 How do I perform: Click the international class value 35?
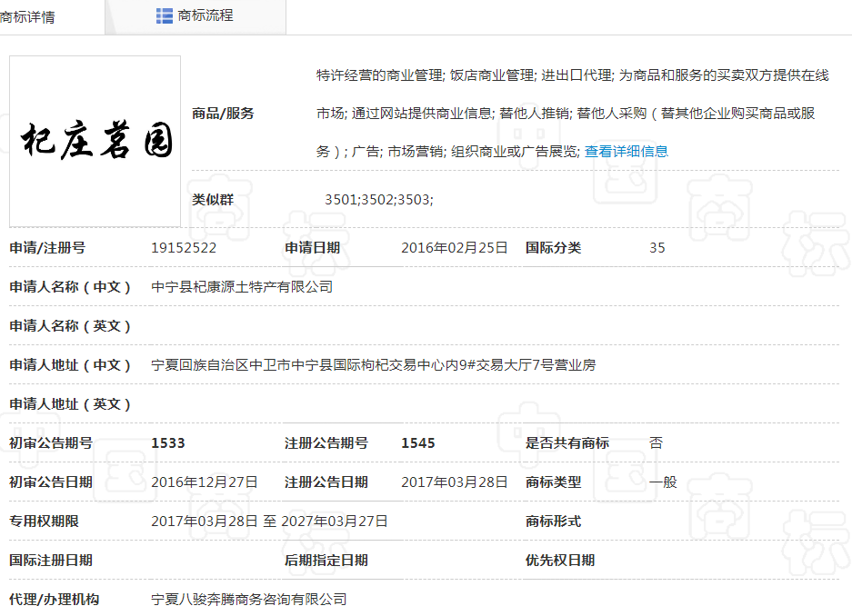pyautogui.click(x=657, y=248)
